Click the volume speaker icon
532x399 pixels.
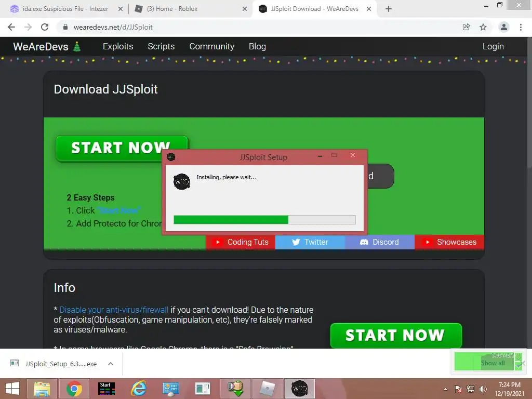click(483, 389)
